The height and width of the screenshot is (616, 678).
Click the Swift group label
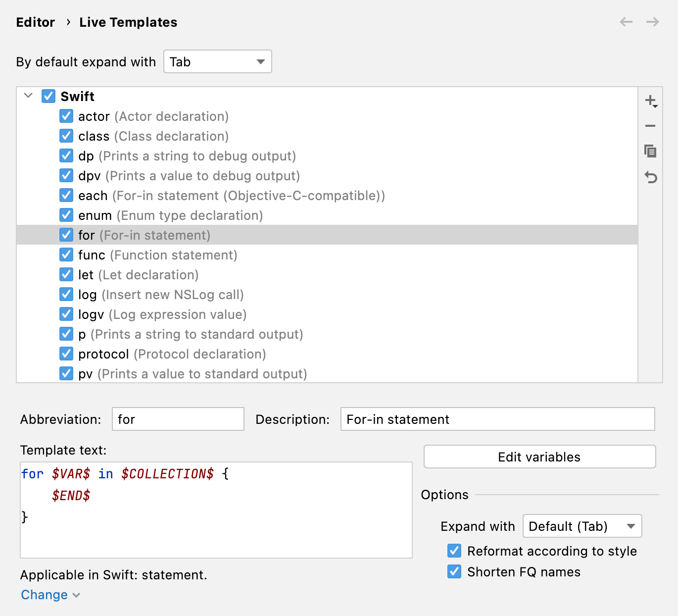coord(77,96)
